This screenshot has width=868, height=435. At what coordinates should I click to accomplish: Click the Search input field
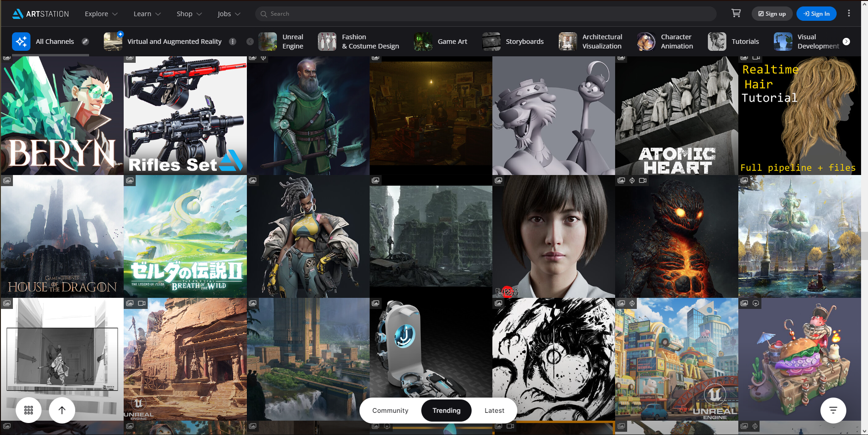point(486,14)
